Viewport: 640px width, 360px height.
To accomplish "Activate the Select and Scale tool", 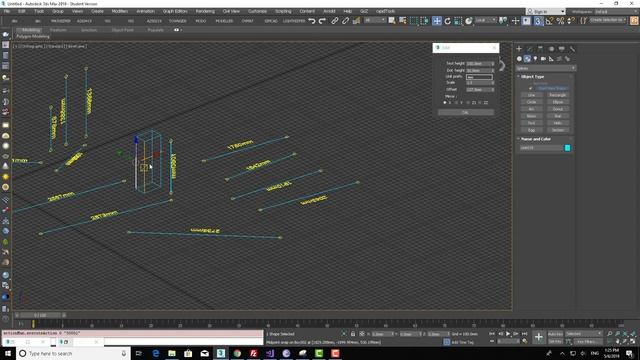I will point(458,21).
